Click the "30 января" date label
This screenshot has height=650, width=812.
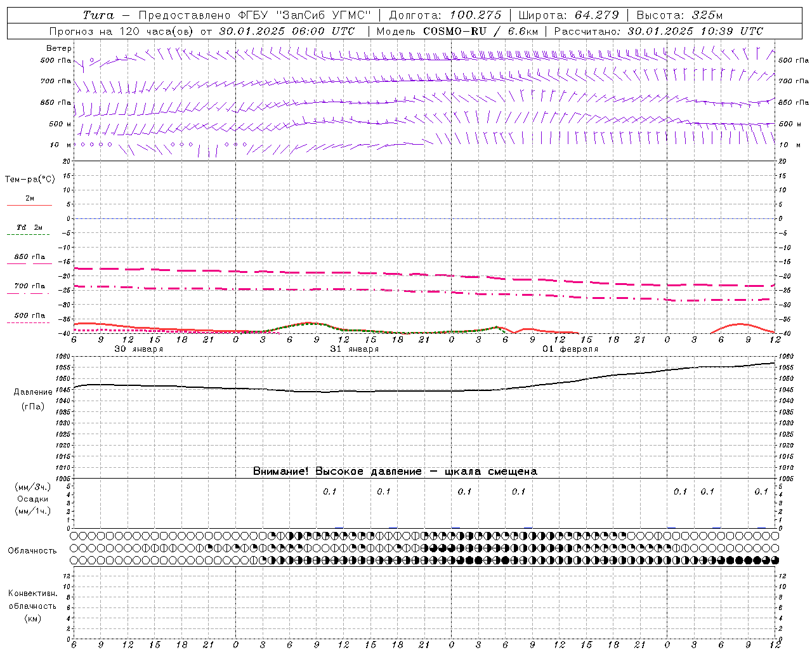click(x=138, y=349)
